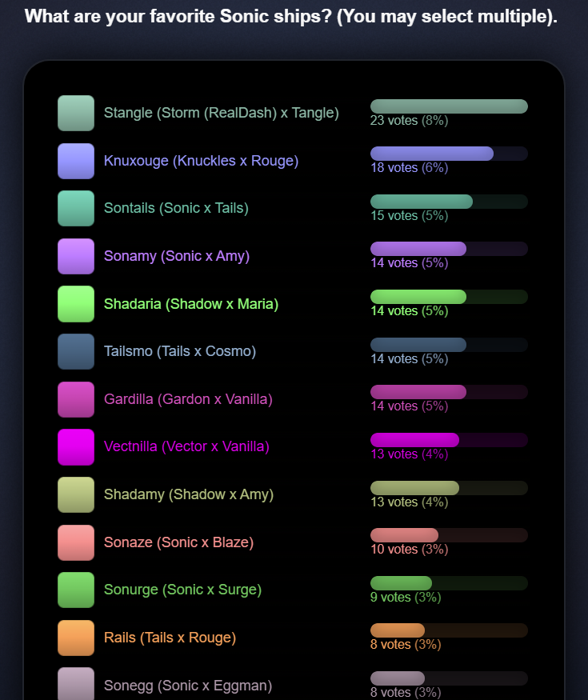
Task: Click the Sonamy vote progress bar
Action: coord(449,249)
